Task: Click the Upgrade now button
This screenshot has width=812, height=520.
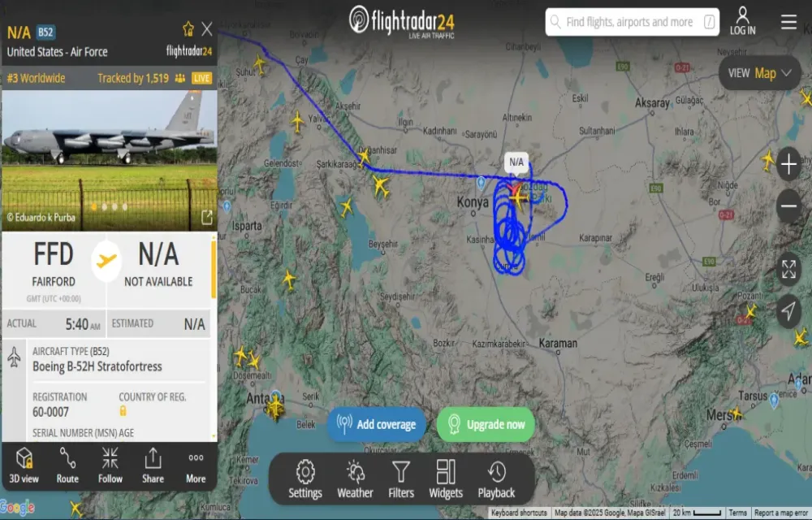Action: click(x=486, y=424)
